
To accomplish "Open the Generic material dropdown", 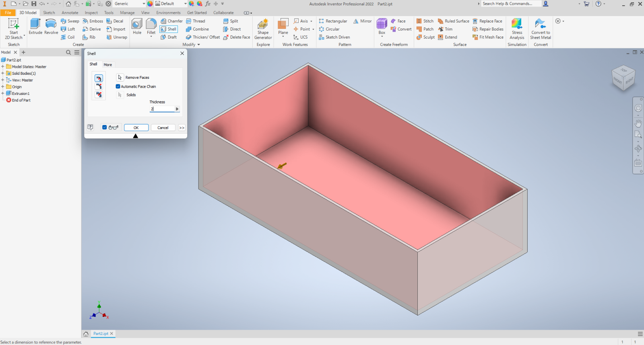I will 144,4.
